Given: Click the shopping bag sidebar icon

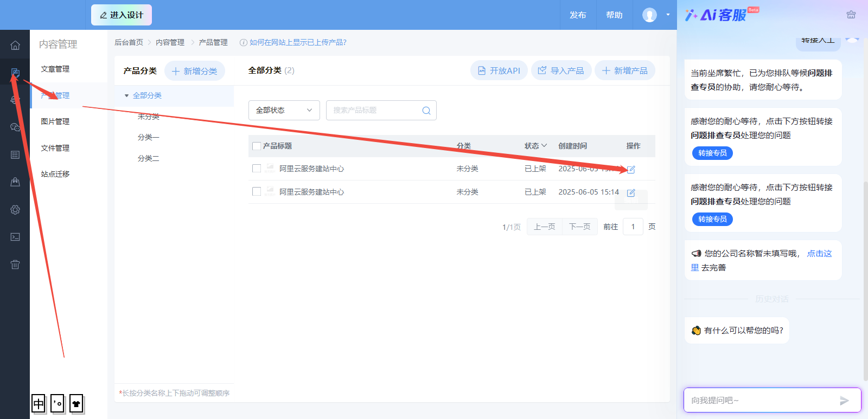Looking at the screenshot, I should click(15, 182).
